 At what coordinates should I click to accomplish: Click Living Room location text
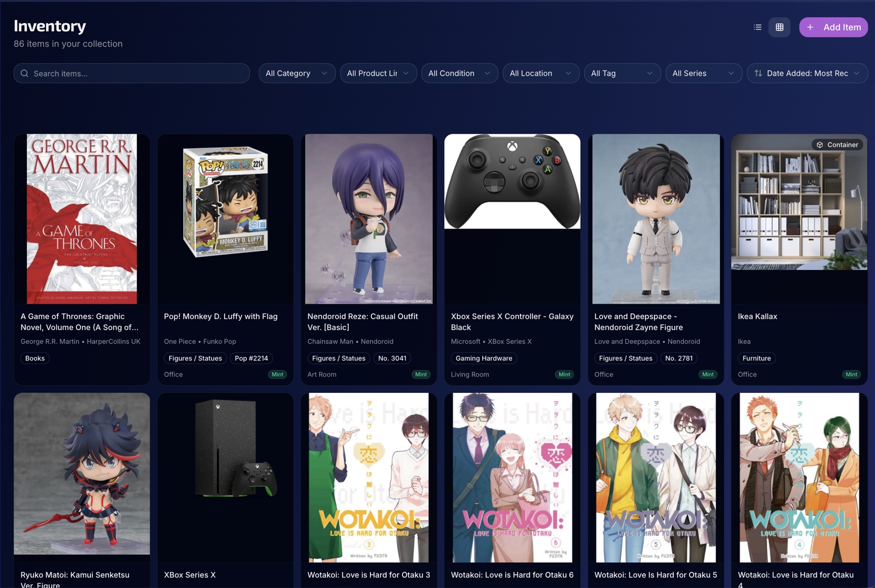point(470,375)
